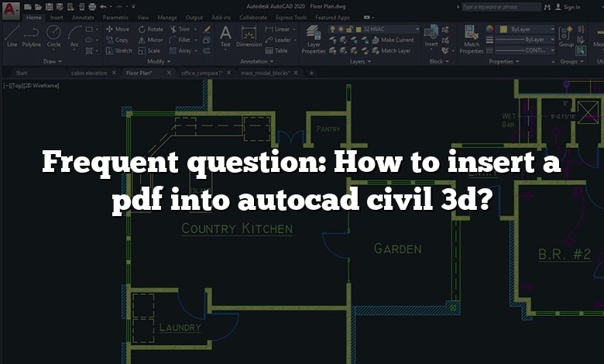This screenshot has height=364, width=604.
Task: Click the Fillet tool
Action: point(180,39)
